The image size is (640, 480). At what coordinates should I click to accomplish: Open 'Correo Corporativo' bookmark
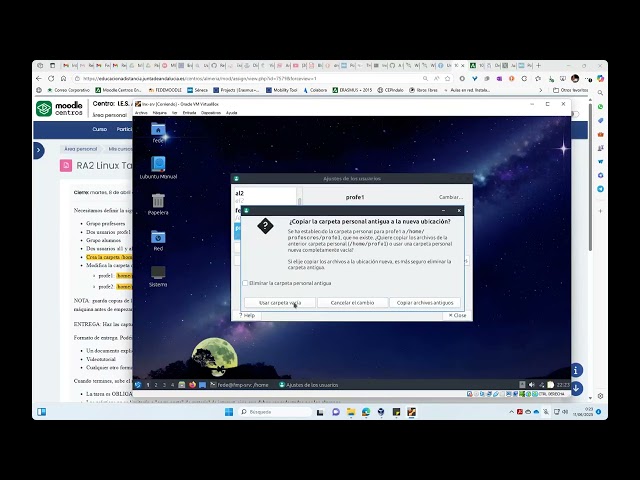tap(69, 90)
